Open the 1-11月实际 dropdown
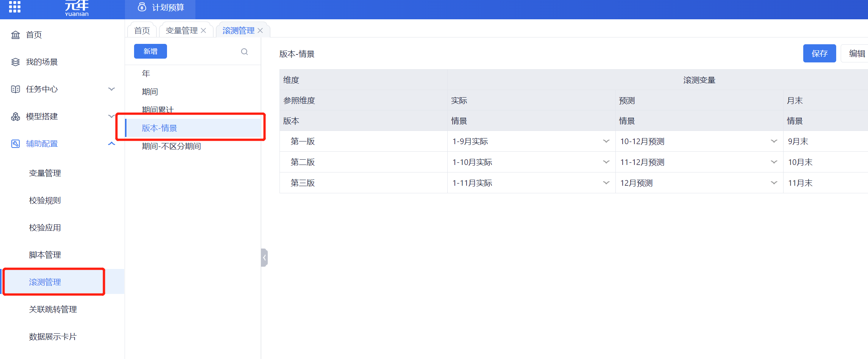 coord(606,183)
